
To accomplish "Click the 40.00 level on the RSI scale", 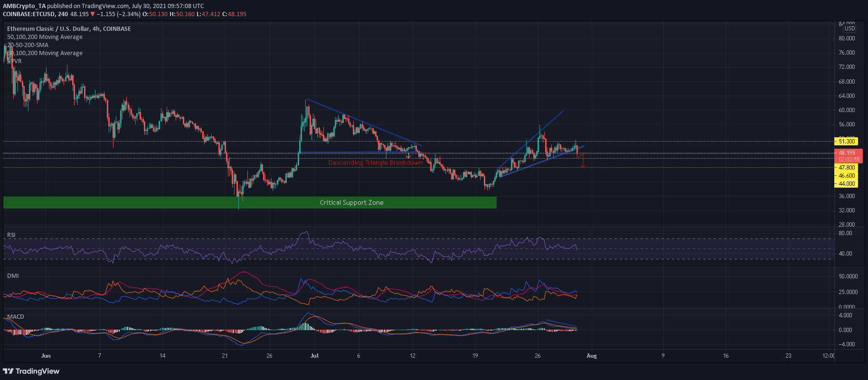I will click(x=846, y=254).
